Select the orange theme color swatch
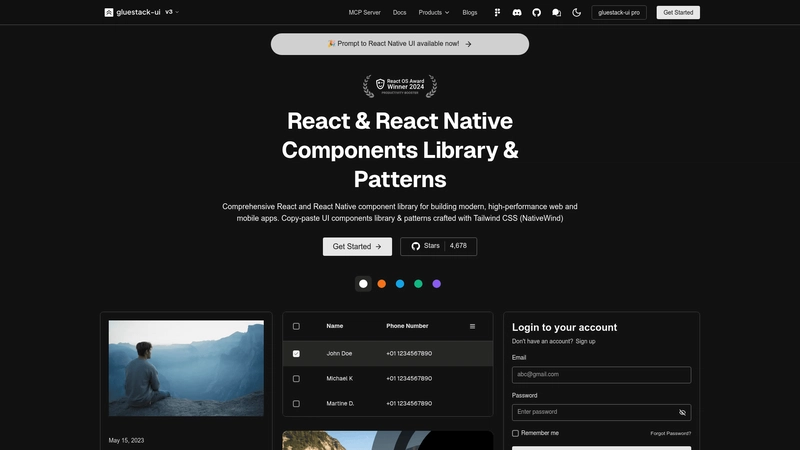 pos(382,284)
